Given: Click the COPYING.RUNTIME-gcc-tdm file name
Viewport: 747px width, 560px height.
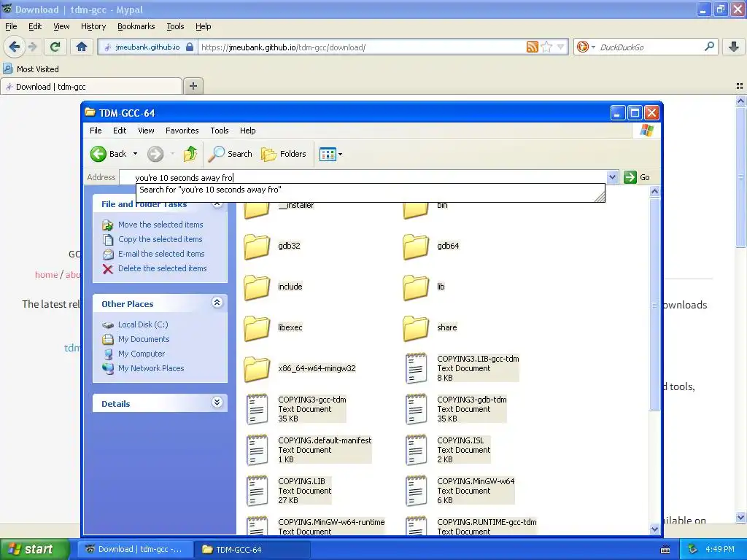Looking at the screenshot, I should click(487, 522).
